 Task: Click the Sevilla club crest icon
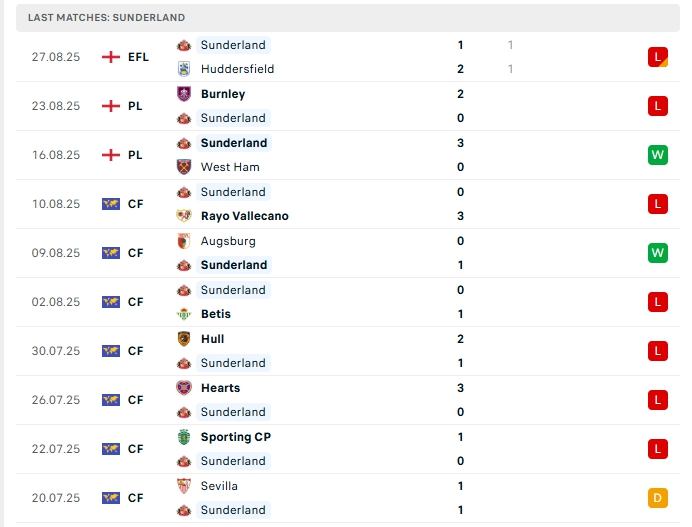point(184,486)
